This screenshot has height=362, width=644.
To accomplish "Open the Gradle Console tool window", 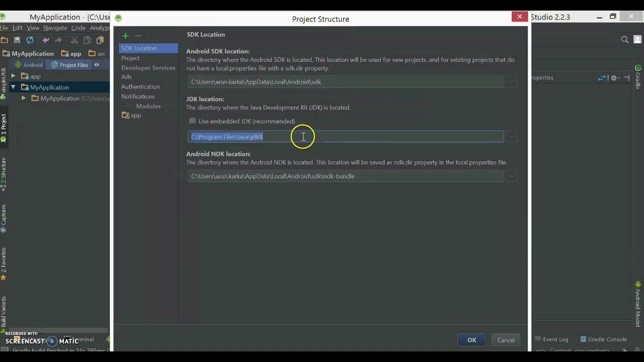I will coord(603,339).
